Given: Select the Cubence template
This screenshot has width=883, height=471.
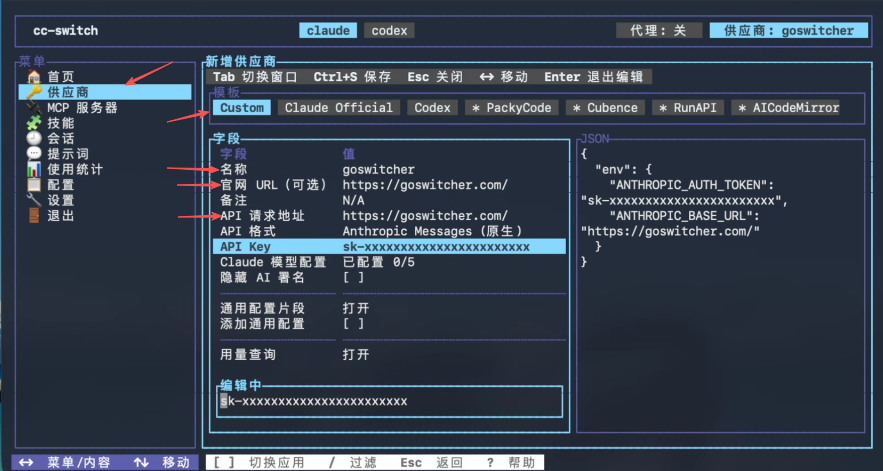Looking at the screenshot, I should (x=605, y=108).
